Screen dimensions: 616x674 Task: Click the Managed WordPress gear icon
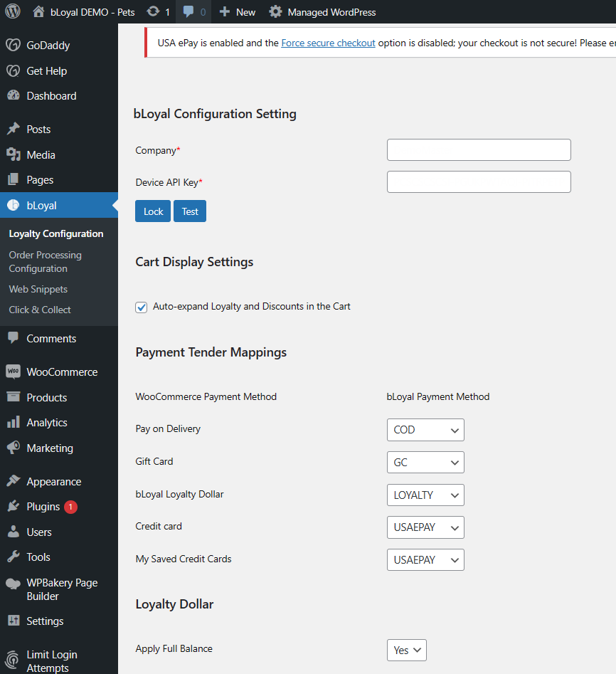point(275,11)
